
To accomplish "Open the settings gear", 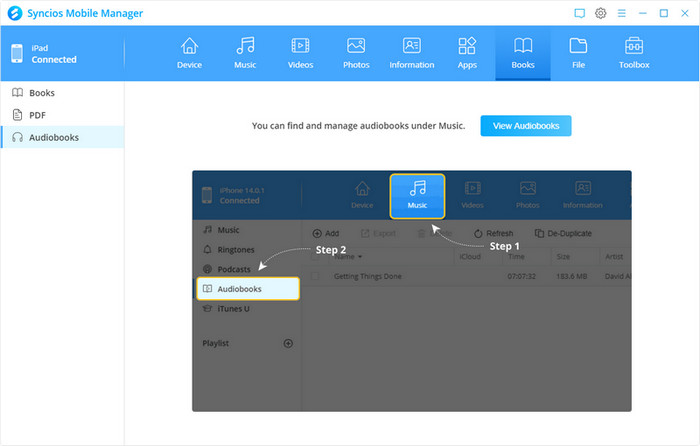I will [600, 13].
